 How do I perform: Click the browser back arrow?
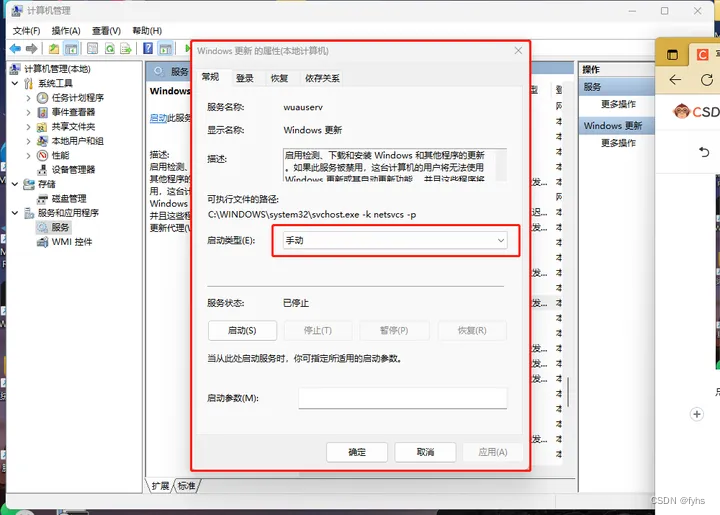point(675,80)
